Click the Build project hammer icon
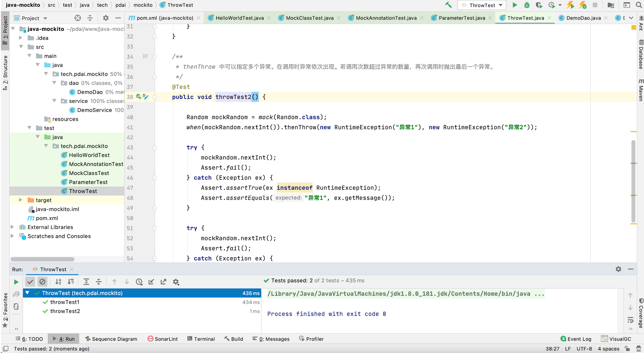Image resolution: width=644 pixels, height=353 pixels. [448, 5]
